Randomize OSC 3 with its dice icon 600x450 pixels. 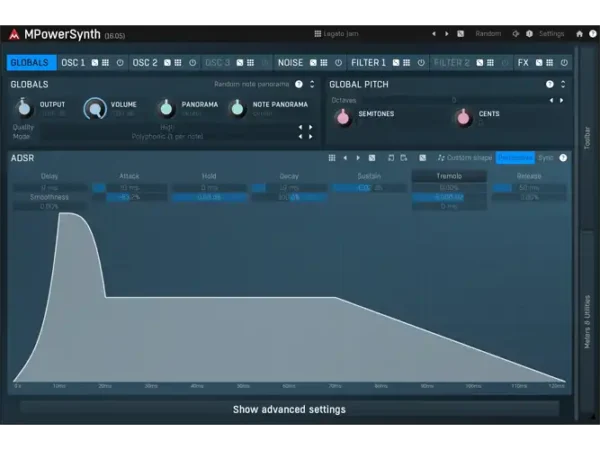(x=240, y=63)
